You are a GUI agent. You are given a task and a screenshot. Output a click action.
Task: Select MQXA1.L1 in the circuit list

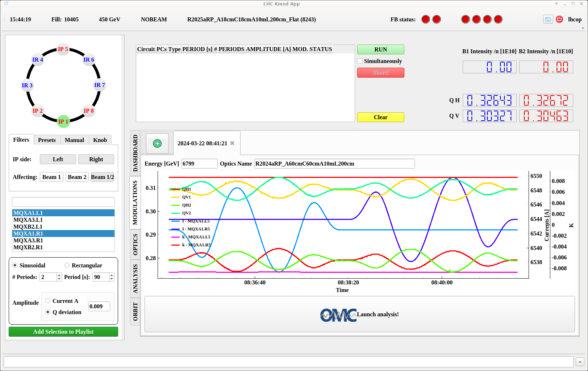63,213
